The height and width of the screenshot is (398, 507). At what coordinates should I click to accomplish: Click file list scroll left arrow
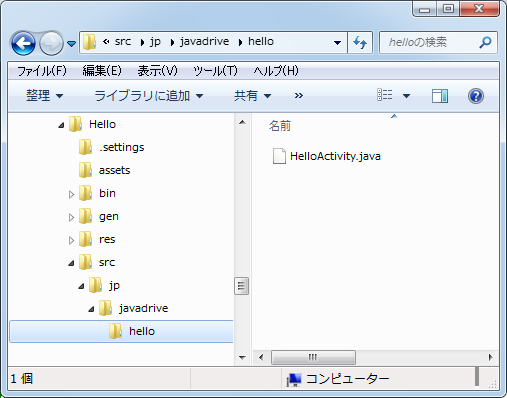coord(261,357)
